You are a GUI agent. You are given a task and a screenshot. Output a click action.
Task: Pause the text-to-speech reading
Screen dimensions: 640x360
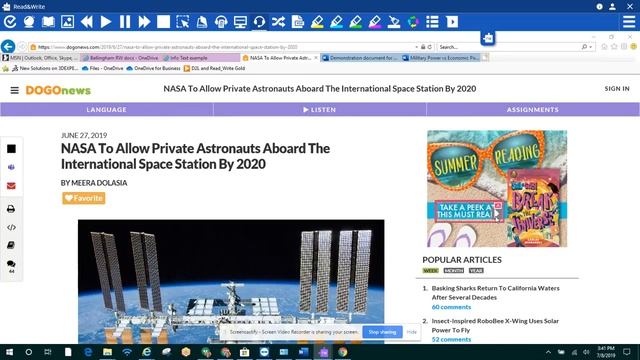click(125, 22)
